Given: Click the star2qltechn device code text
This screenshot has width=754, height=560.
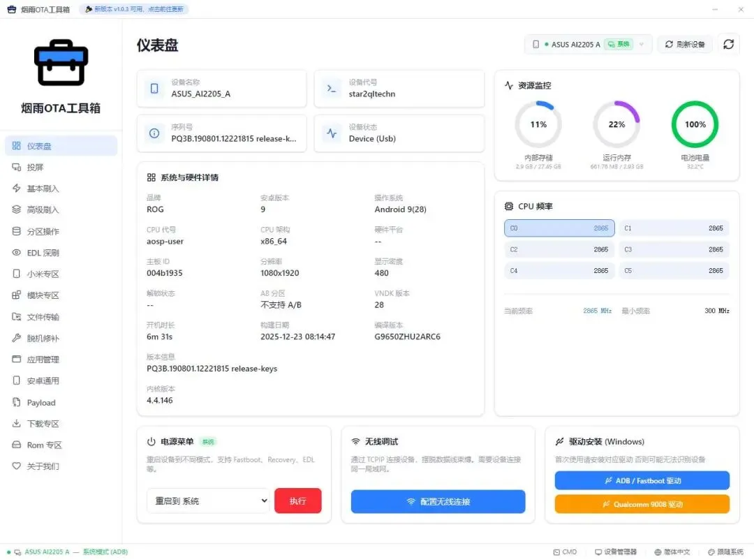Looking at the screenshot, I should (371, 94).
